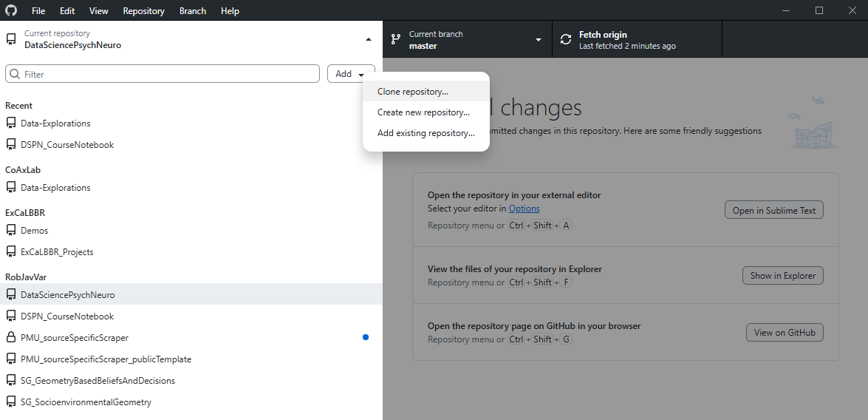
Task: Focus the repository Filter input field
Action: (x=163, y=74)
